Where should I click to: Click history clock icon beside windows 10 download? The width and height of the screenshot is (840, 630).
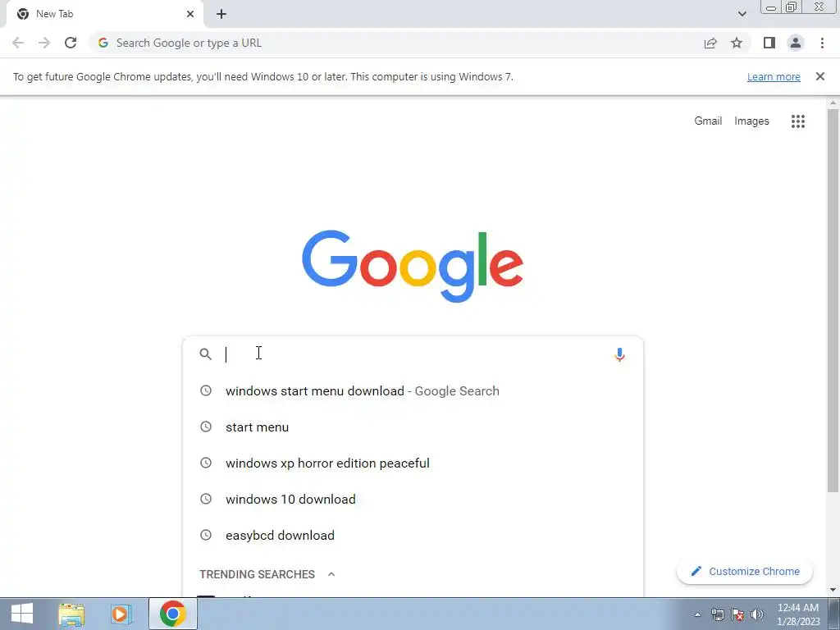click(x=206, y=499)
